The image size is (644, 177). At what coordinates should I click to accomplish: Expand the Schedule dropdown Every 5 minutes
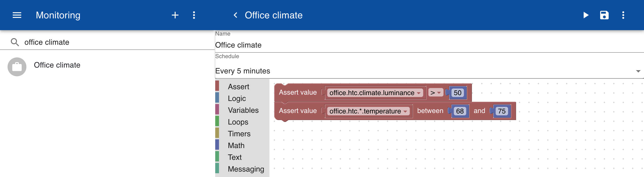tap(429, 71)
